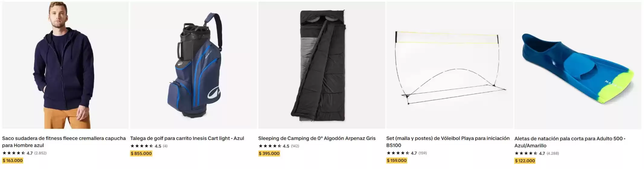Open the blue hoodie product image
Viewport: 644px width, 169px height.
coord(65,65)
